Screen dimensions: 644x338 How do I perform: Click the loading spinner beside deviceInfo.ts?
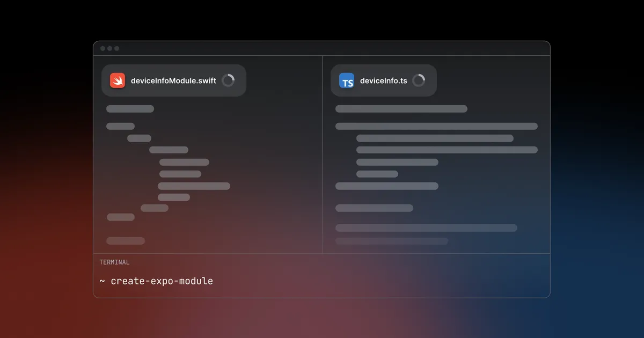pyautogui.click(x=419, y=80)
